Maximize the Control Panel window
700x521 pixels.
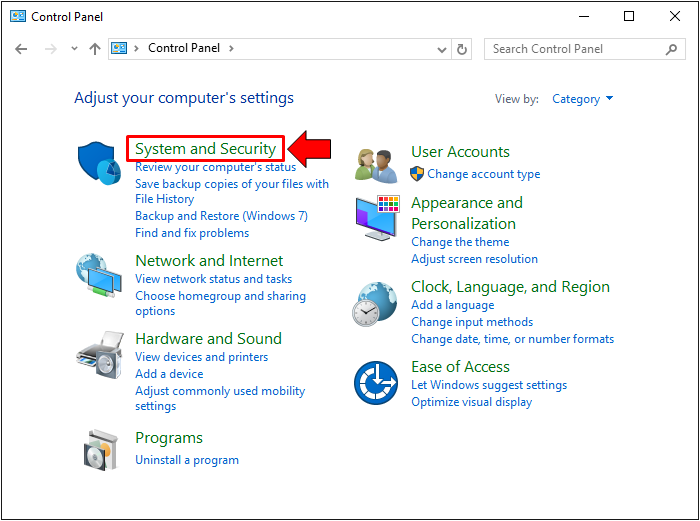[x=629, y=17]
